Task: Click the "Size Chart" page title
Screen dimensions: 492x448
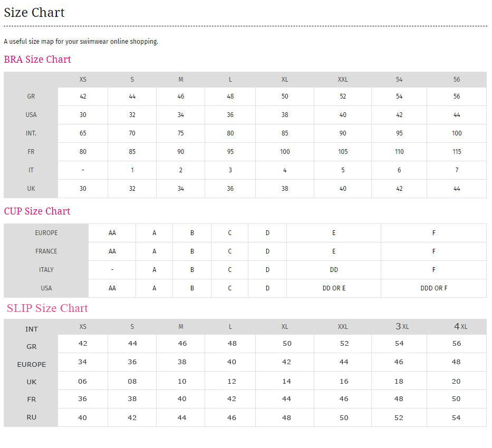Action: (x=34, y=12)
